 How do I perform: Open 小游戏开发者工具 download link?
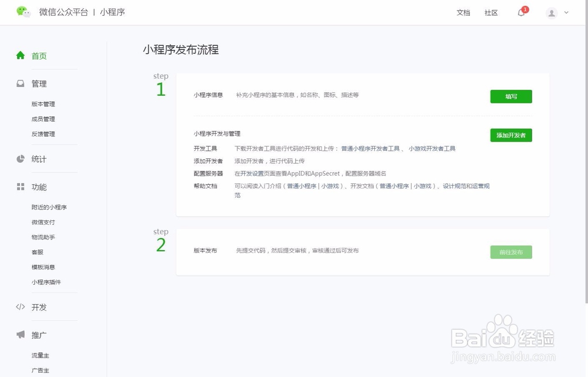coord(432,149)
